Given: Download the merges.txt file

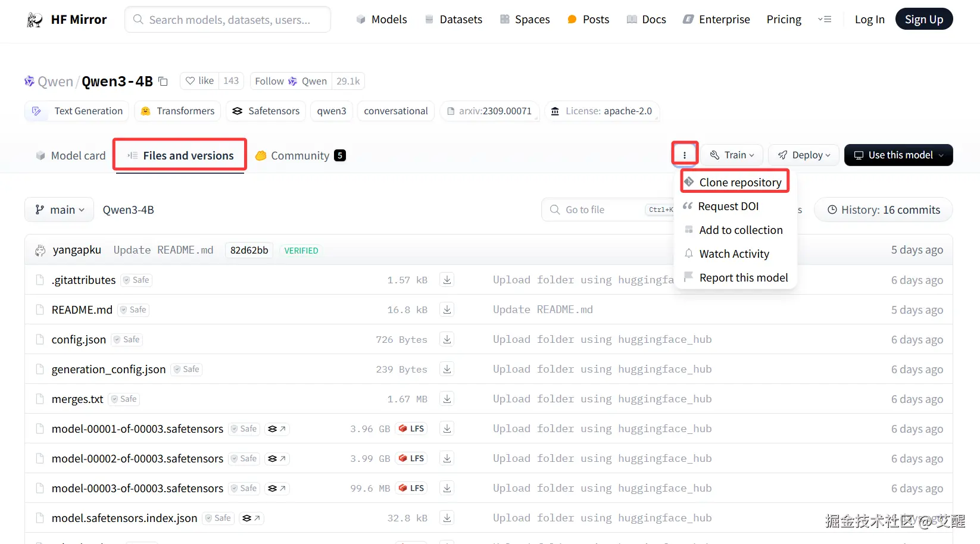Looking at the screenshot, I should (447, 399).
